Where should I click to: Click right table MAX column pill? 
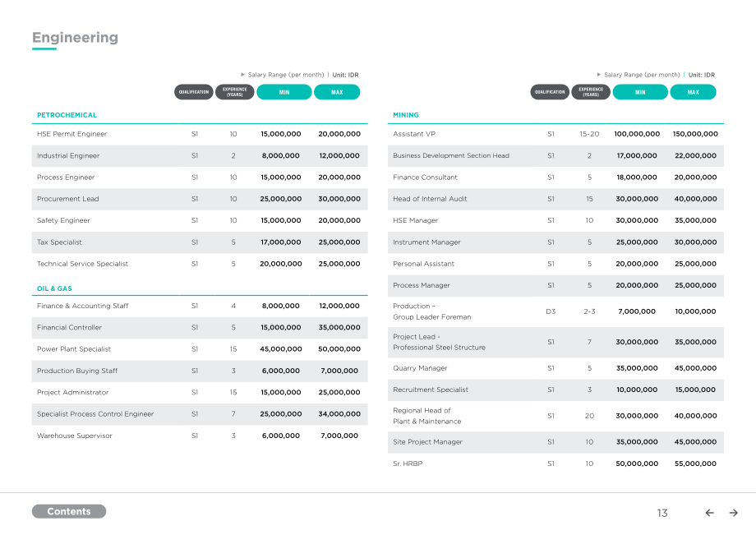coord(694,92)
